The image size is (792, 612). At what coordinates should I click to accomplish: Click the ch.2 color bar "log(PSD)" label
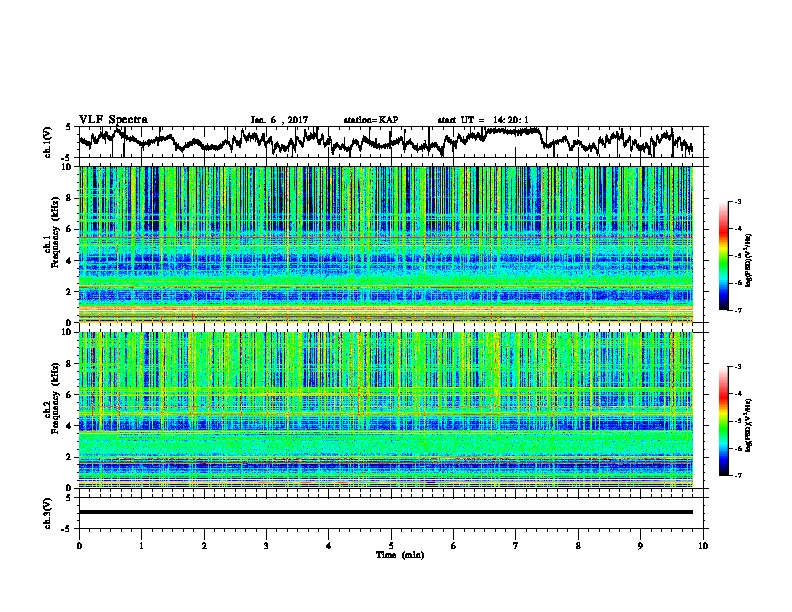[x=748, y=424]
